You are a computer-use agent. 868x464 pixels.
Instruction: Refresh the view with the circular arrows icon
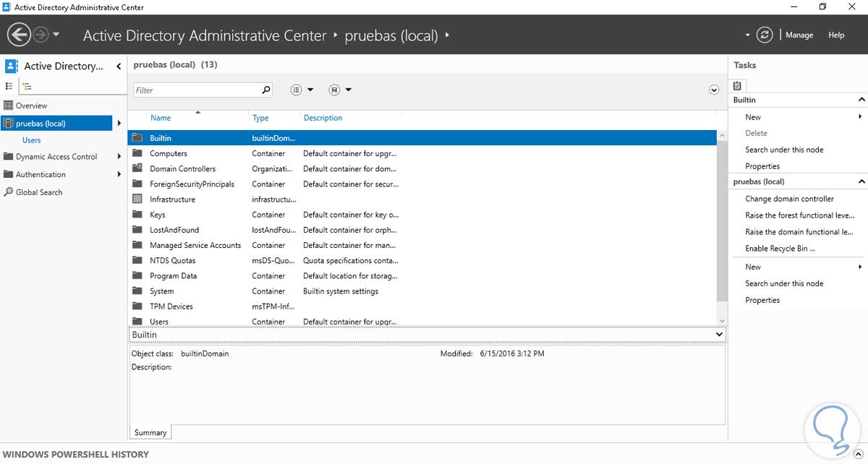(x=765, y=35)
